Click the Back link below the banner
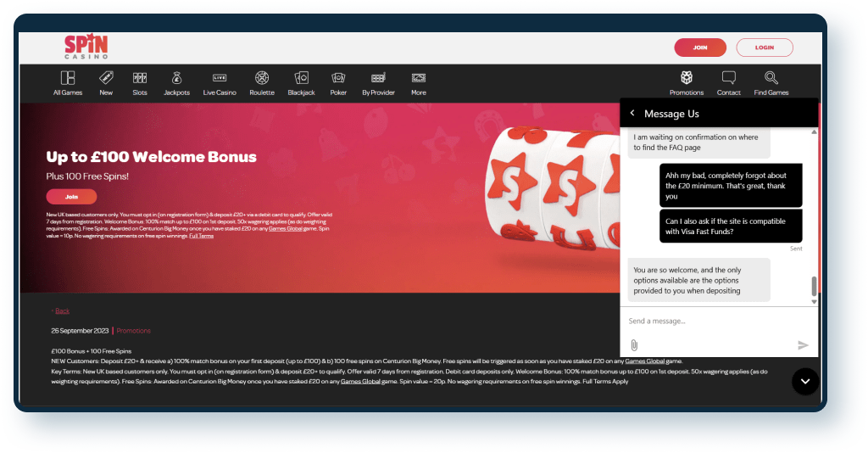Viewport: 868px width, 453px height. pos(61,310)
